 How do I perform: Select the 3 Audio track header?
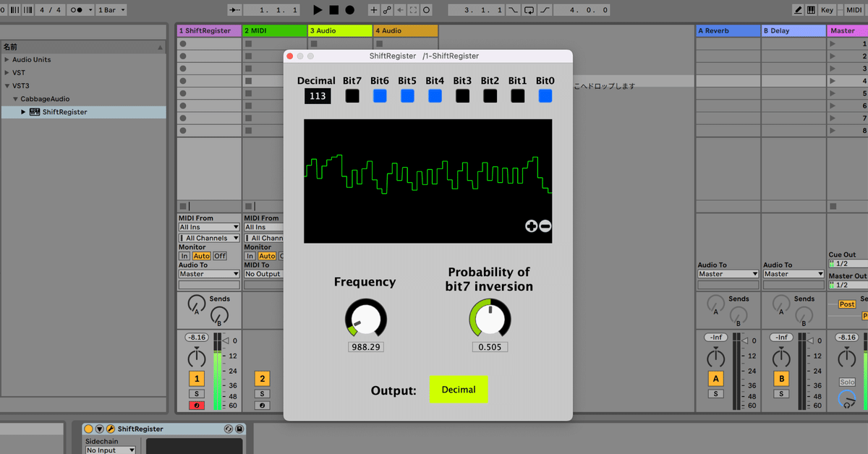[340, 31]
